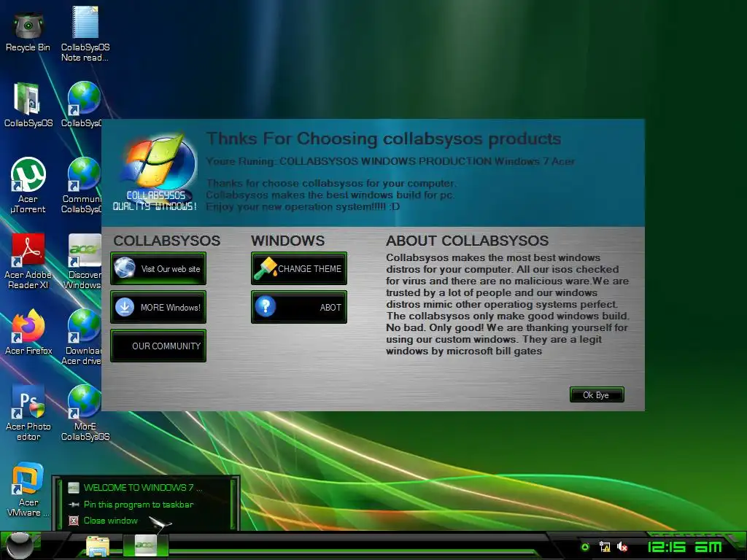
Task: Dismiss the dialog with Ok Bye
Action: point(597,394)
